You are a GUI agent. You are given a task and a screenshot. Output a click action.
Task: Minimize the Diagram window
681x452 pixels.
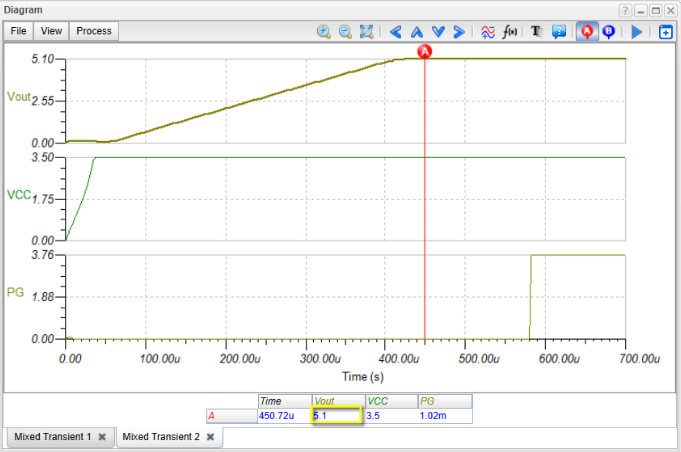[640, 10]
